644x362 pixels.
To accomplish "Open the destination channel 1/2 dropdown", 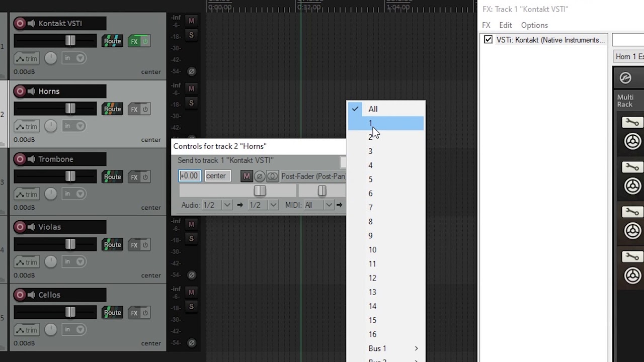I will (263, 205).
